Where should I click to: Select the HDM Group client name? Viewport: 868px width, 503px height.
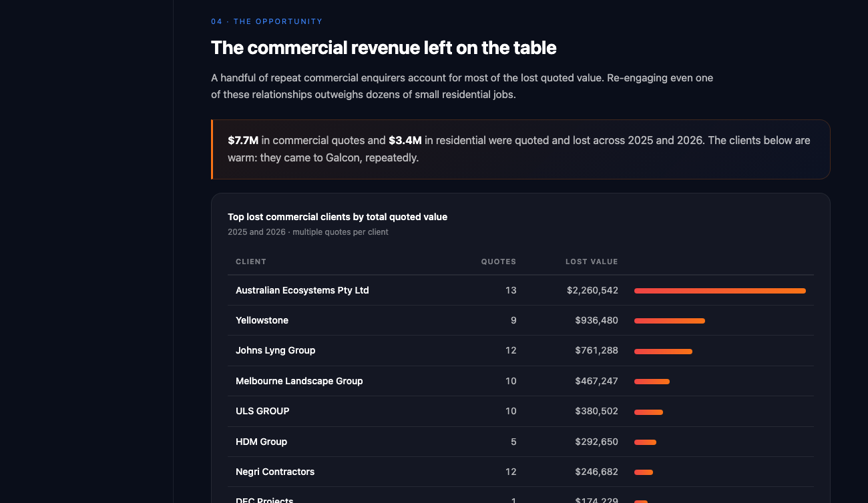pyautogui.click(x=261, y=442)
